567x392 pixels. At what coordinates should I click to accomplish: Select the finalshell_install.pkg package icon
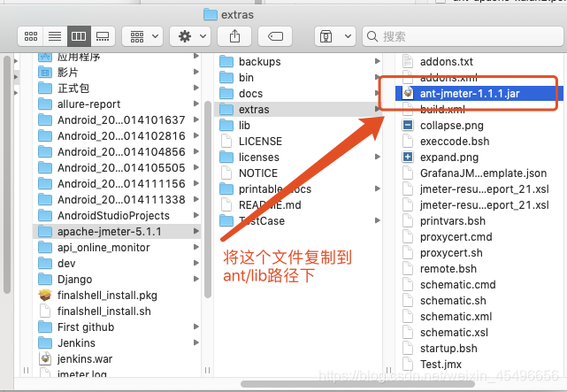(45, 295)
